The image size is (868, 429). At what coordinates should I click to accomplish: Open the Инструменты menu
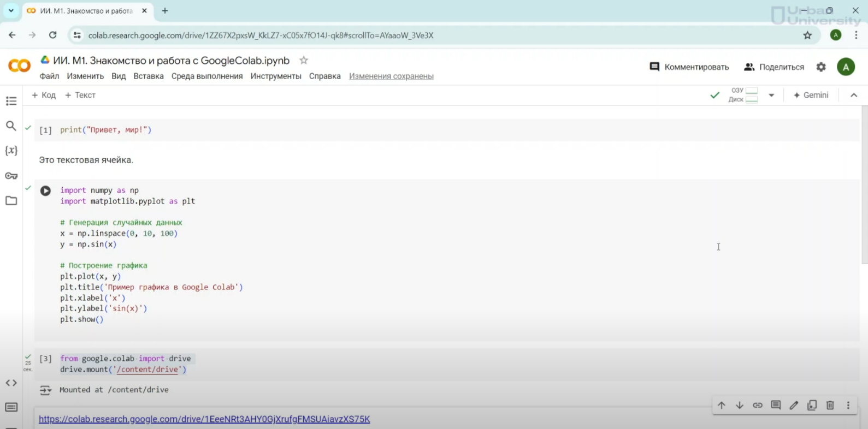[276, 76]
